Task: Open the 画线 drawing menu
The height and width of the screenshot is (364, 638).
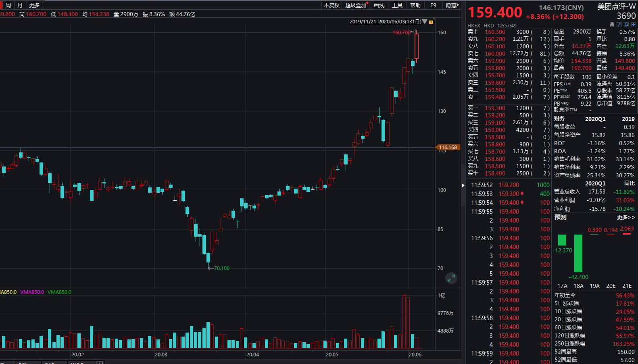Action: coord(379,5)
